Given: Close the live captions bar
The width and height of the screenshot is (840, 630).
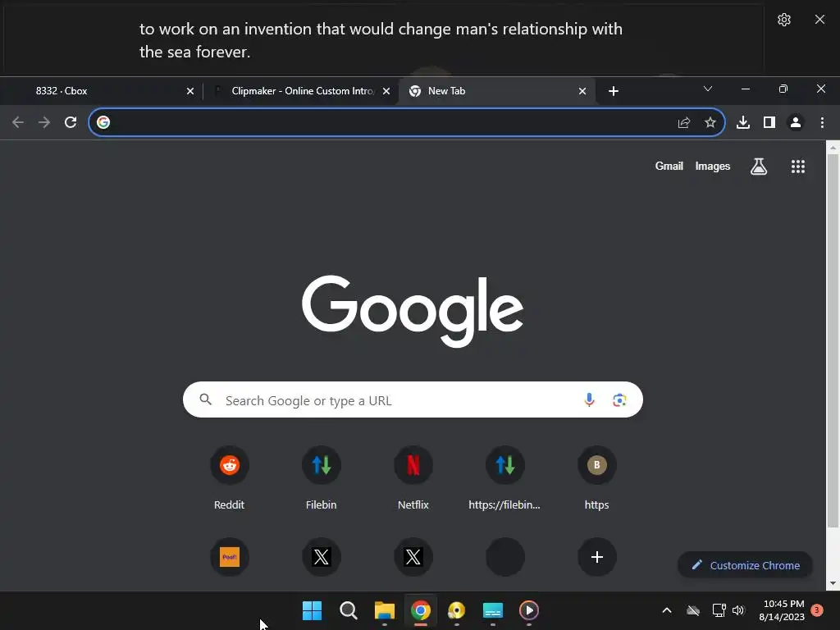Looking at the screenshot, I should click(819, 20).
